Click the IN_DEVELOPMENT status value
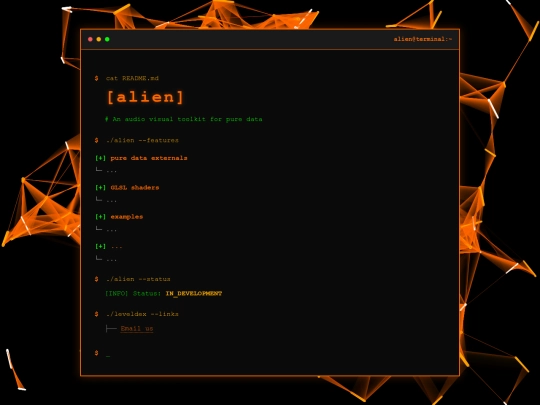This screenshot has width=540, height=405. [194, 293]
